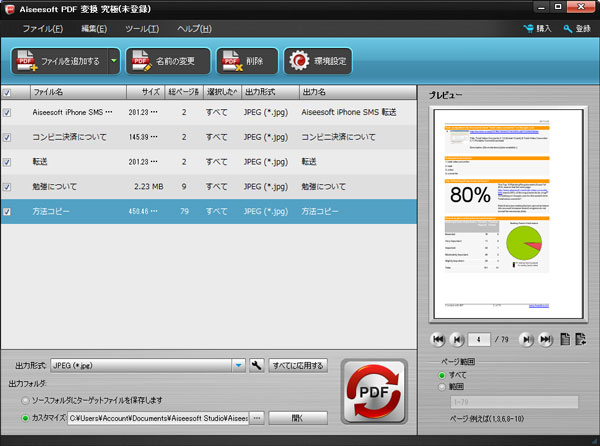This screenshot has width=600, height=446.
Task: Sort by 選択した column header
Action: 222,92
